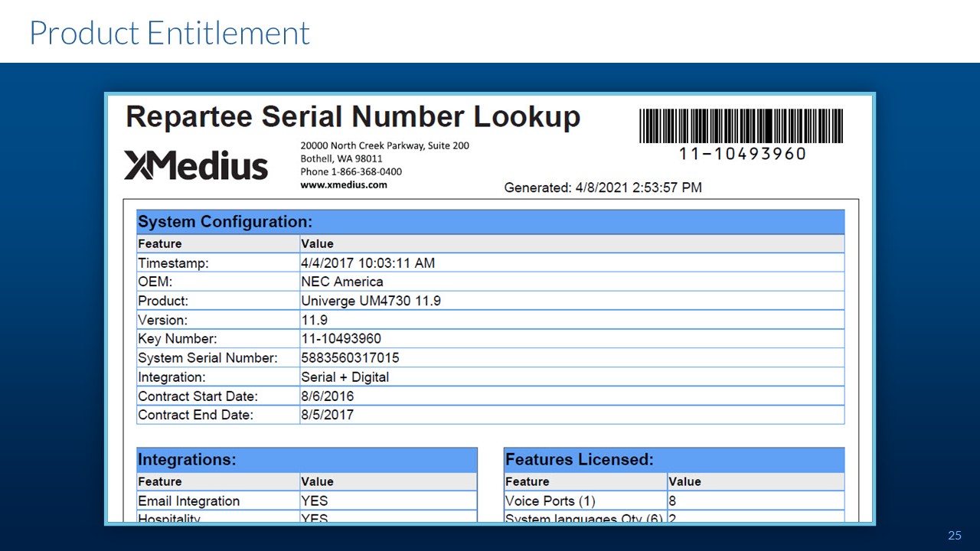The height and width of the screenshot is (551, 980).
Task: Click the Voice Ports (1) row label
Action: [x=550, y=501]
